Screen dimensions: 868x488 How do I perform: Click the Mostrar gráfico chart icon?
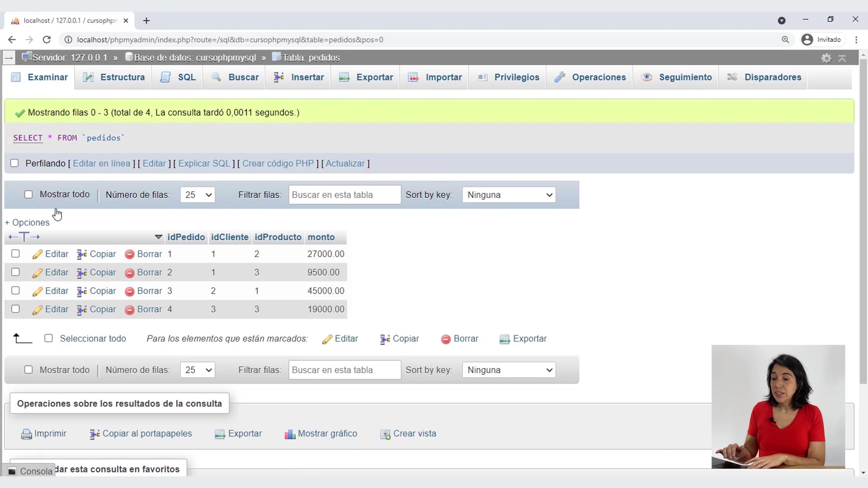pyautogui.click(x=289, y=434)
